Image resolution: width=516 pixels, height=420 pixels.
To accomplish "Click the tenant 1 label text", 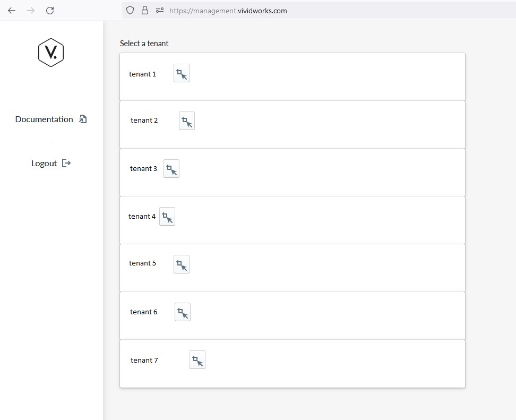I will point(142,74).
